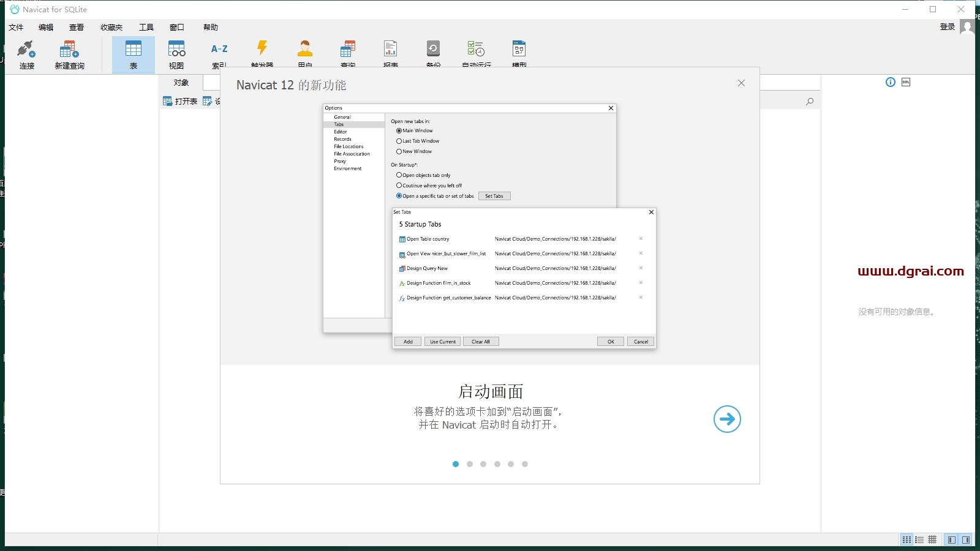
Task: Open the model diagram icon
Action: (x=519, y=48)
